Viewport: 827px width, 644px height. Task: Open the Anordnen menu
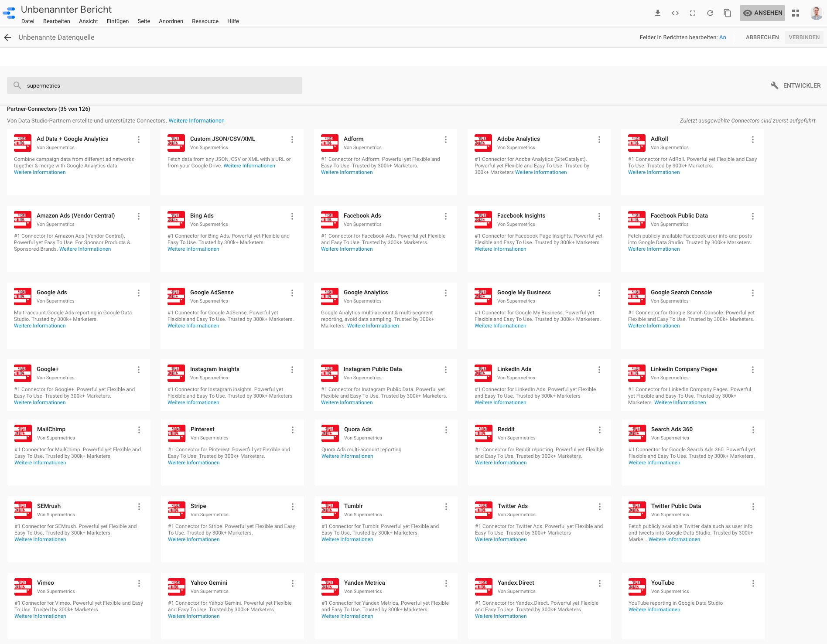[x=171, y=21]
